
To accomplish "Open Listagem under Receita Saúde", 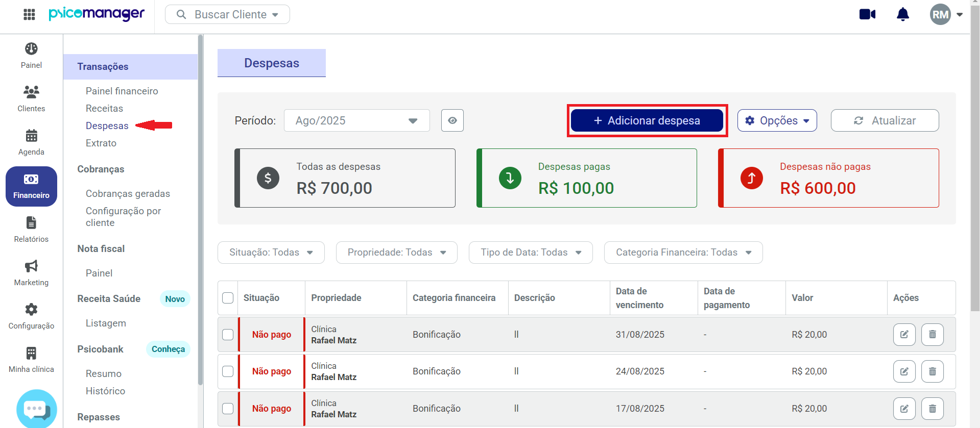I will (x=106, y=323).
